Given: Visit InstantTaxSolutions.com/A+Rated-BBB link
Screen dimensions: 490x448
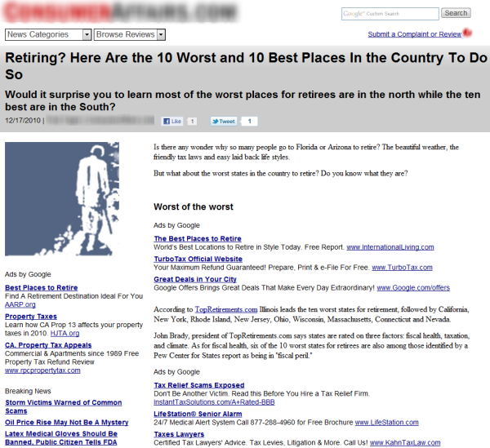Looking at the screenshot, I should pyautogui.click(x=214, y=402).
